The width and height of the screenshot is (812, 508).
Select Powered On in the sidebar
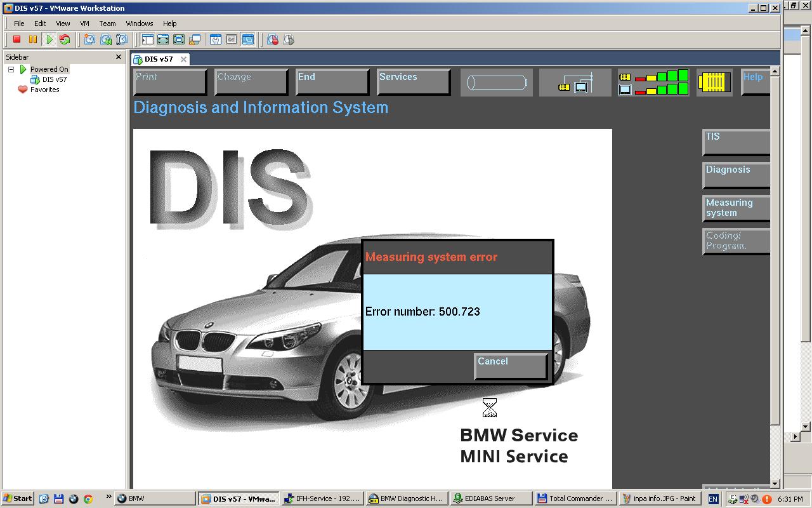point(49,69)
